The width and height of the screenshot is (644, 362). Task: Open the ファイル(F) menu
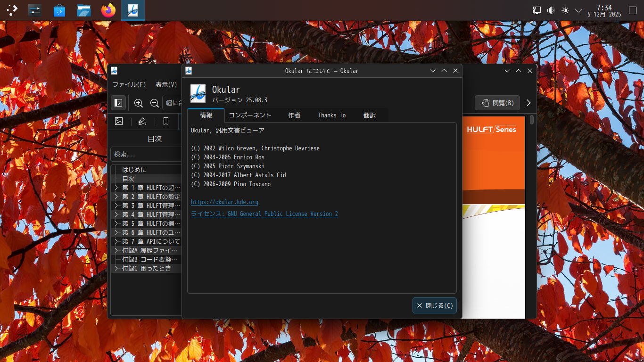click(129, 85)
